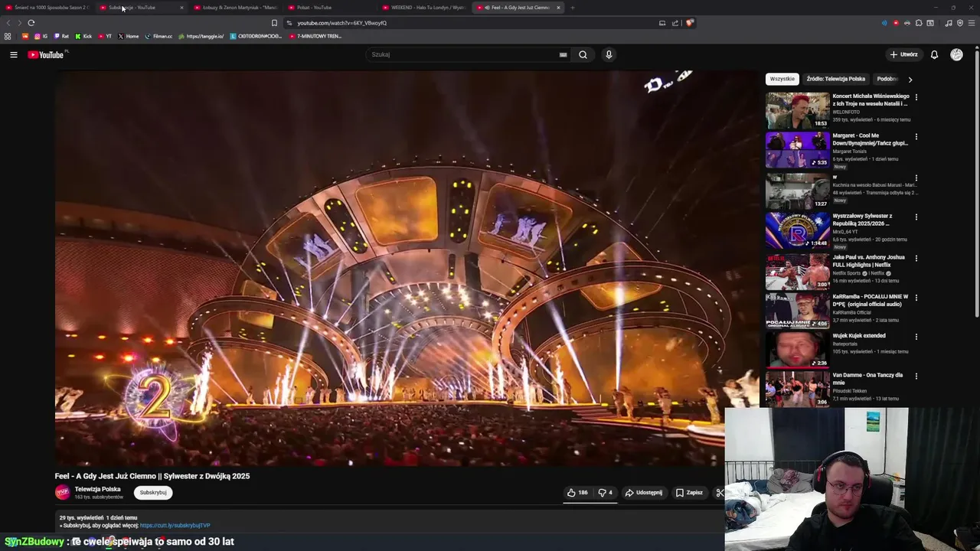
Task: Select the 'Podobne' filter chip
Action: coord(887,79)
